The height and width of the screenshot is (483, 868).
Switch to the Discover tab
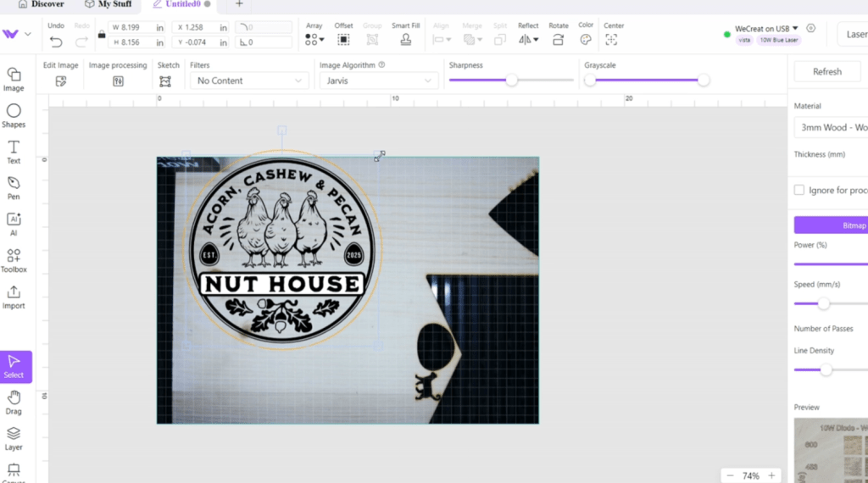41,4
